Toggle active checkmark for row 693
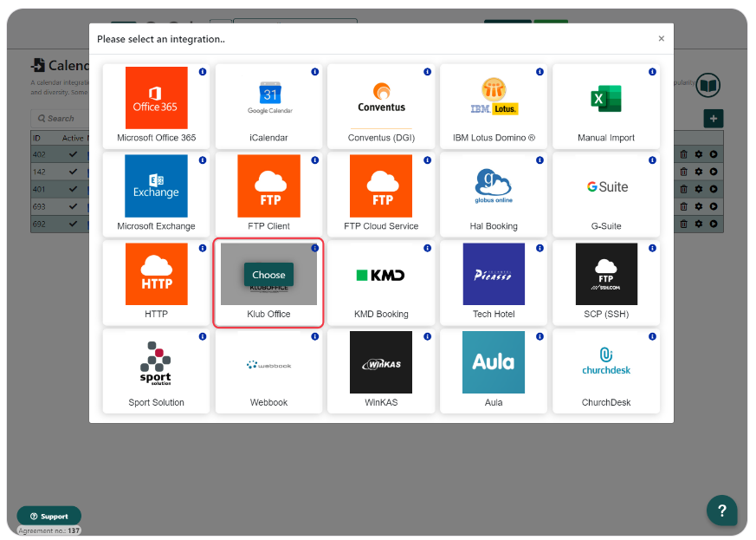The width and height of the screenshot is (756, 540). click(x=73, y=206)
